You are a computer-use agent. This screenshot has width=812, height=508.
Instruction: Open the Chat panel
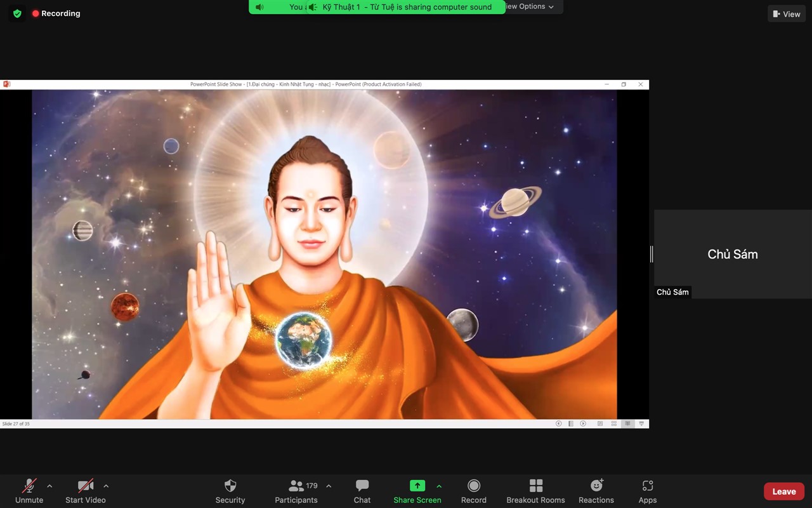tap(362, 491)
